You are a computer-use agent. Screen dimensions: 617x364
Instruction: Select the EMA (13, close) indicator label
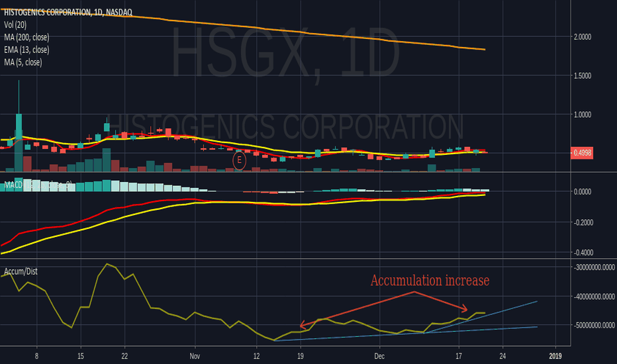pos(26,50)
